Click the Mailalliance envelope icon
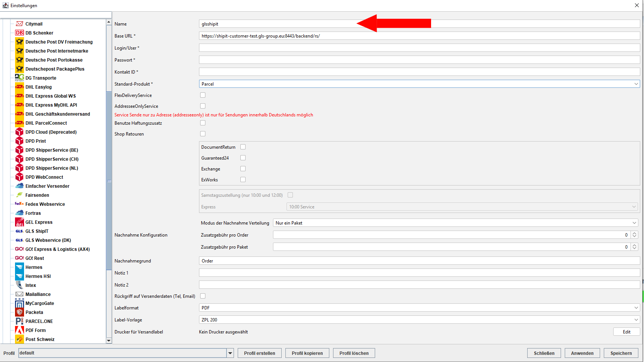 (x=20, y=294)
